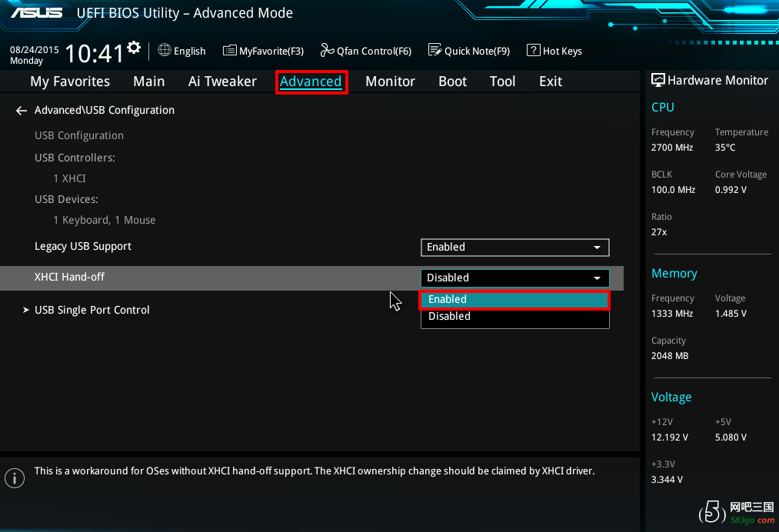Image resolution: width=779 pixels, height=532 pixels.
Task: Click the USB Controllers: label
Action: pos(75,158)
